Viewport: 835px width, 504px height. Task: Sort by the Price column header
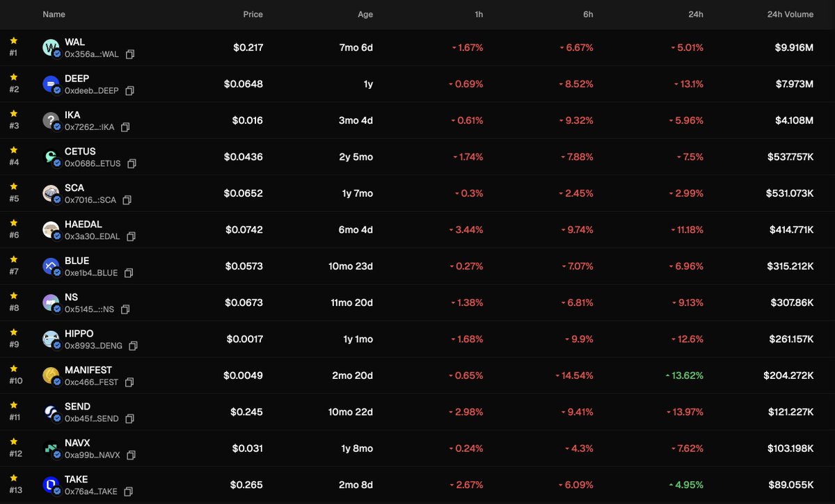tap(253, 14)
